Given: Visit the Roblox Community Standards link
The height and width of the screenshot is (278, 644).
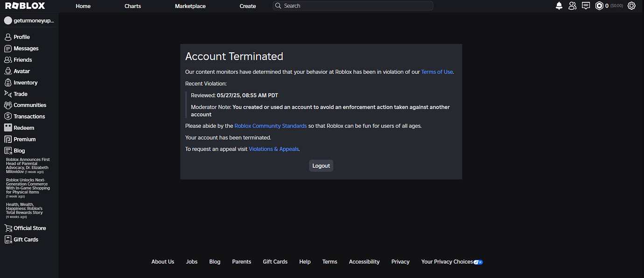Looking at the screenshot, I should (x=270, y=125).
